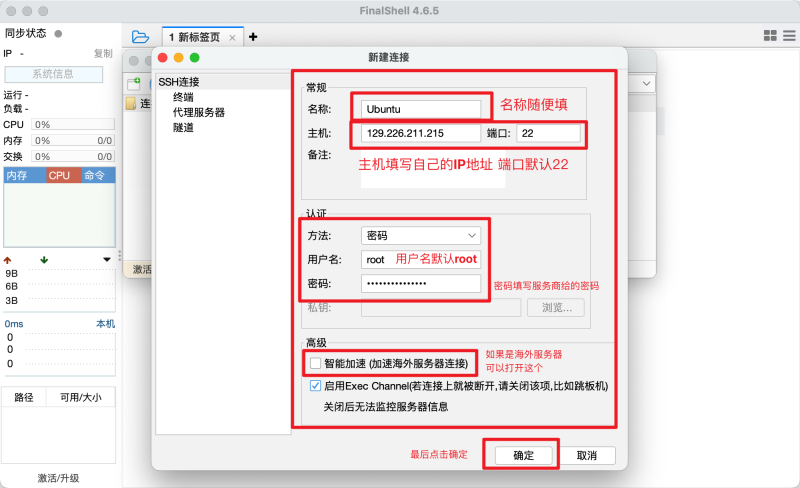This screenshot has width=800, height=488.
Task: Click the 路径 column header
Action: 24,397
